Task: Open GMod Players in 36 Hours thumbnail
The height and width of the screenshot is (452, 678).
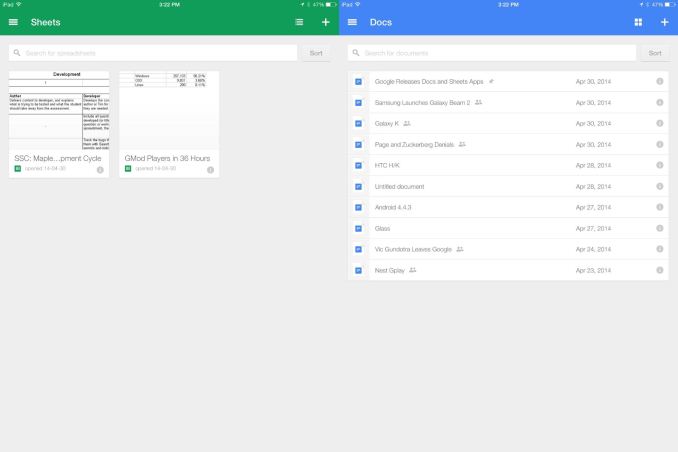Action: pyautogui.click(x=169, y=111)
